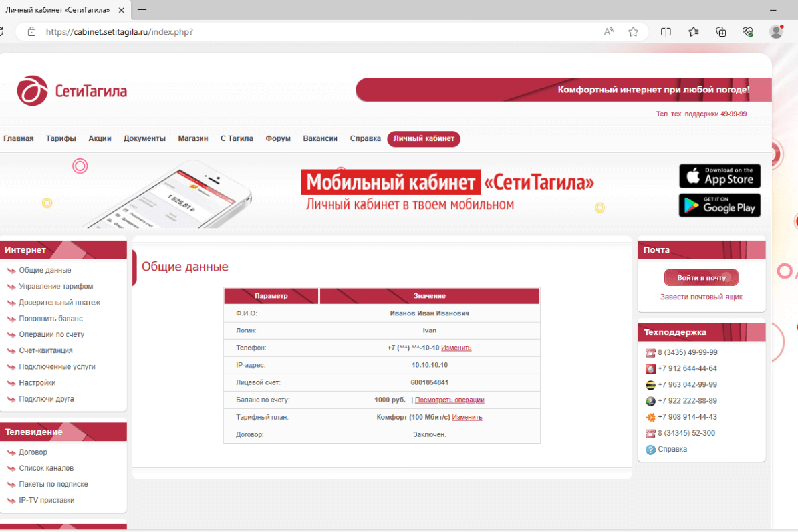Open Общие данные in Интернет sidebar
Screen dimensions: 798x532
[x=45, y=270]
